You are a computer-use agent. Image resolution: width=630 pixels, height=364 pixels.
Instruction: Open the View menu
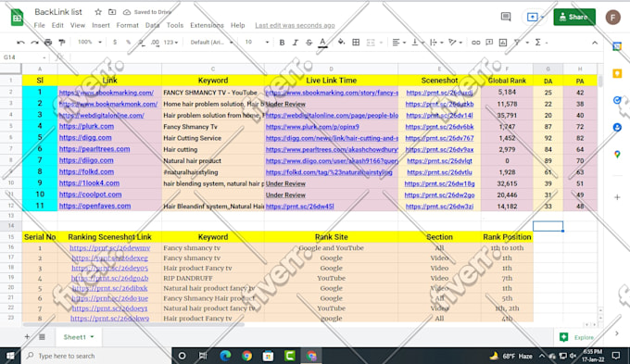pyautogui.click(x=78, y=25)
